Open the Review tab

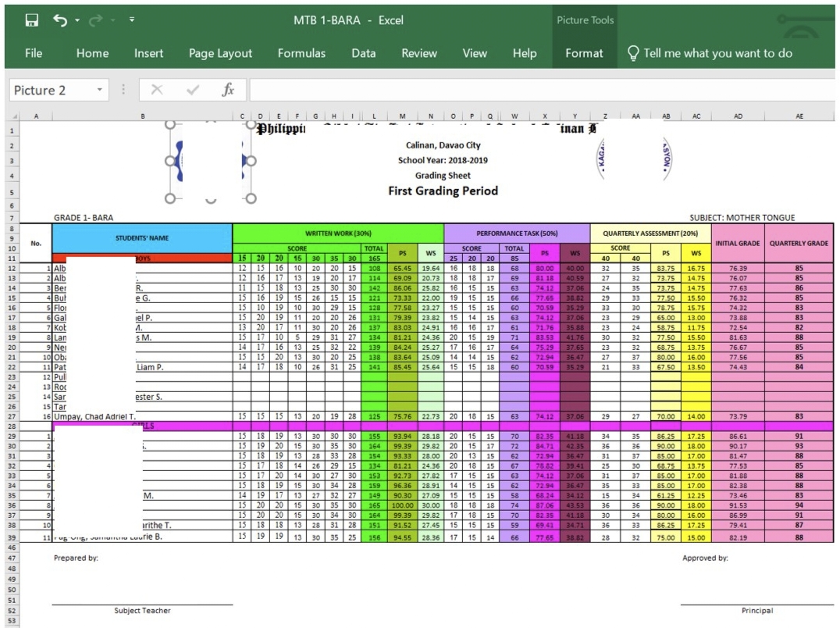(x=419, y=53)
